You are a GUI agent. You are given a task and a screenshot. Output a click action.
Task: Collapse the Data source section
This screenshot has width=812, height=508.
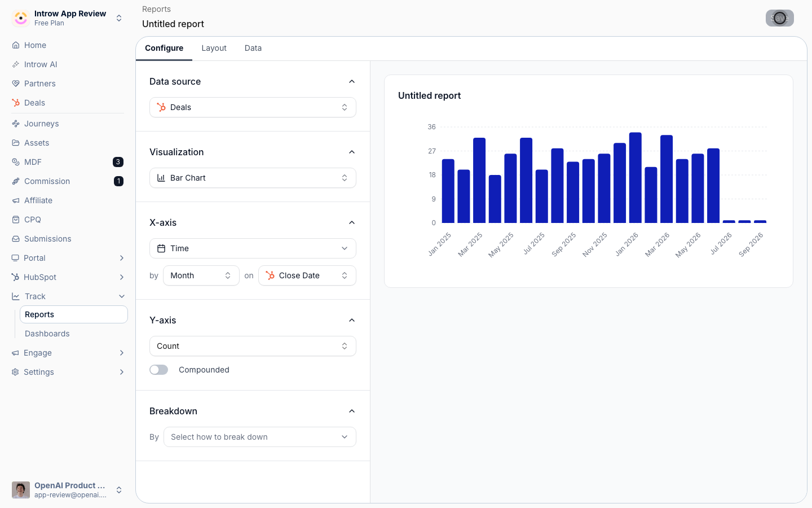click(x=352, y=81)
